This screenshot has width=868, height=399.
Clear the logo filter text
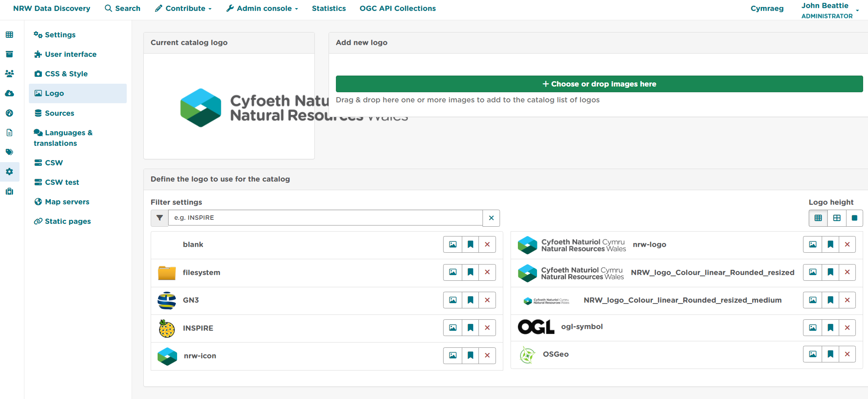[491, 218]
